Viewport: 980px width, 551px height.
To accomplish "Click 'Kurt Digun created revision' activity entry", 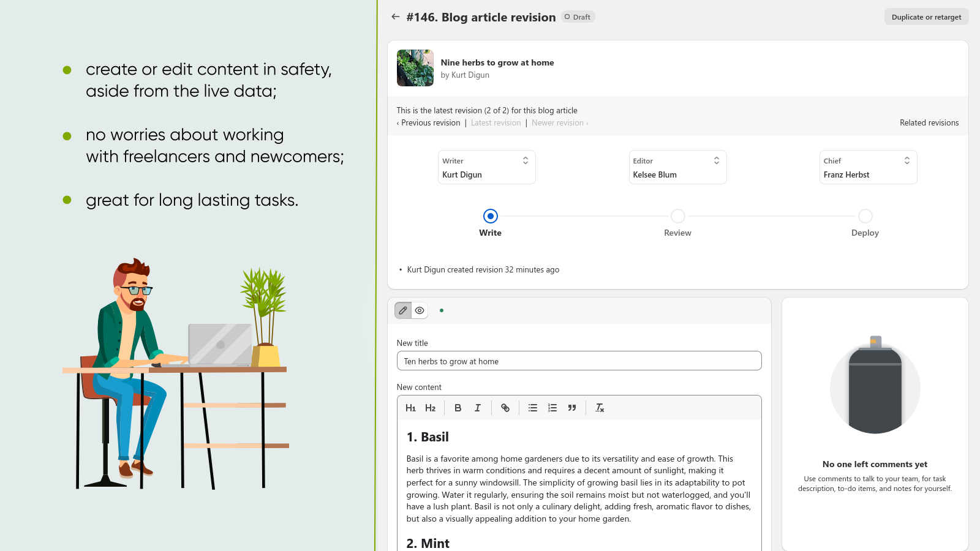I will point(483,269).
